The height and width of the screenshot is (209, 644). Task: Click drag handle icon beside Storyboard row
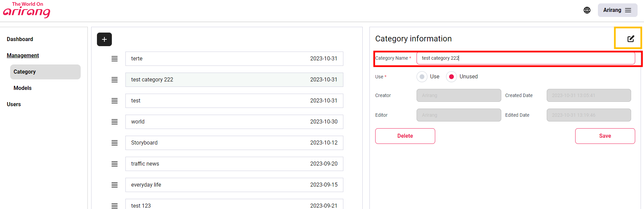(115, 143)
